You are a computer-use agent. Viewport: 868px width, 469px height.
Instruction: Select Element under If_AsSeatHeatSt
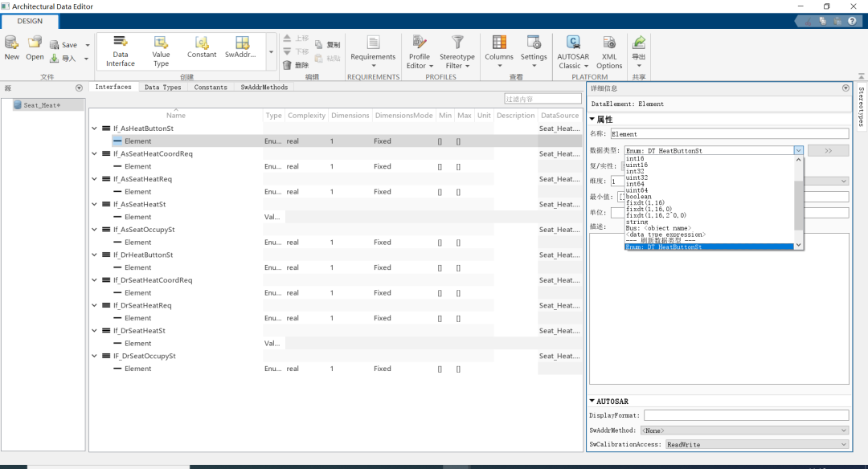138,217
